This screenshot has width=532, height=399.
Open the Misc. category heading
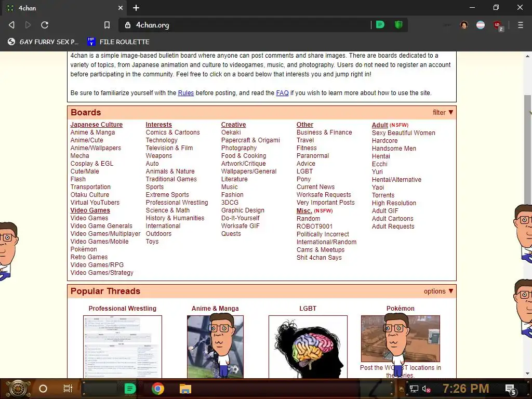(304, 211)
